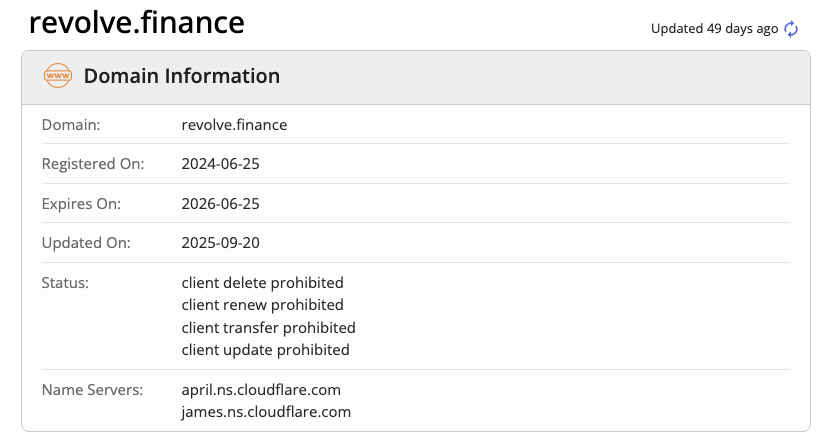Click the Domain Information heading
This screenshot has height=441, width=829.
181,76
